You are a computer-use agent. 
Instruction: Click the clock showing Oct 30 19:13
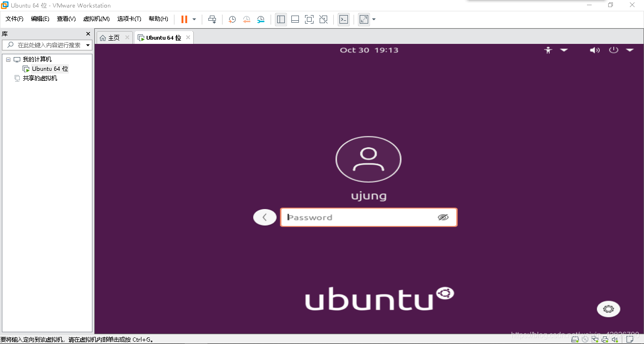tap(369, 50)
